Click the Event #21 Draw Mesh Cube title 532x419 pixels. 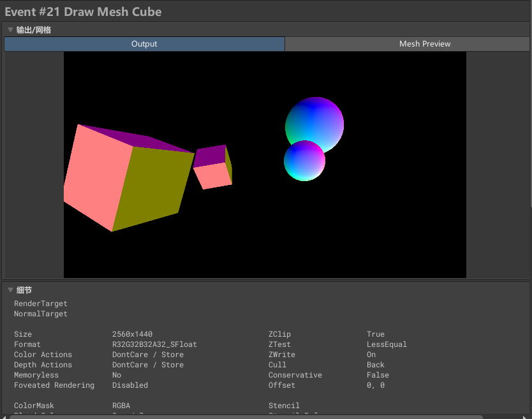[x=83, y=11]
